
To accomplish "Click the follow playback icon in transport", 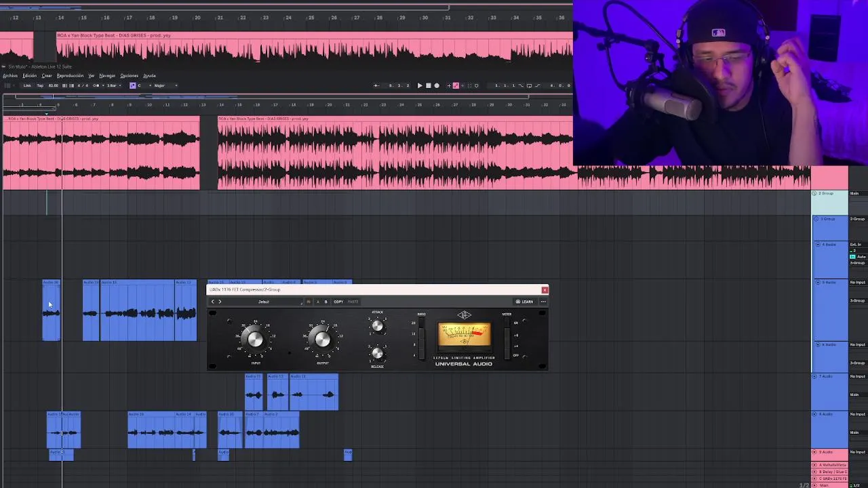I will 376,85.
